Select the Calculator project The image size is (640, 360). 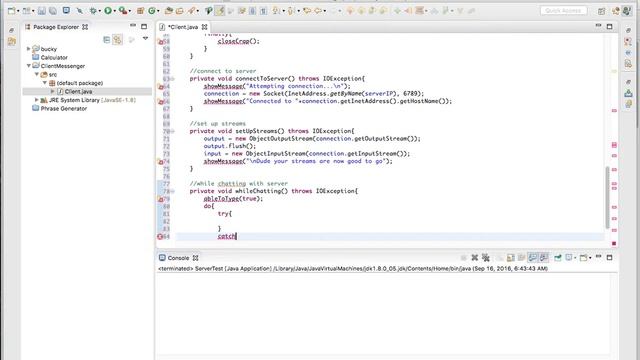[54, 58]
